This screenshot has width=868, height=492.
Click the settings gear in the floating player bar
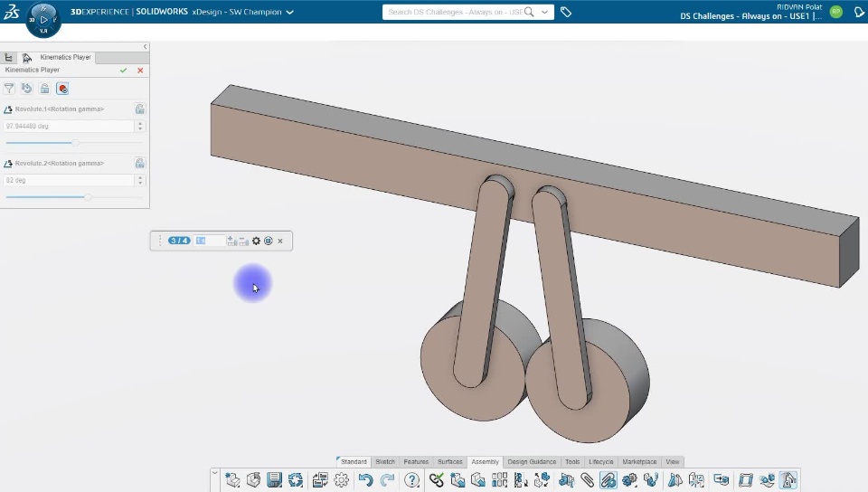tap(256, 241)
